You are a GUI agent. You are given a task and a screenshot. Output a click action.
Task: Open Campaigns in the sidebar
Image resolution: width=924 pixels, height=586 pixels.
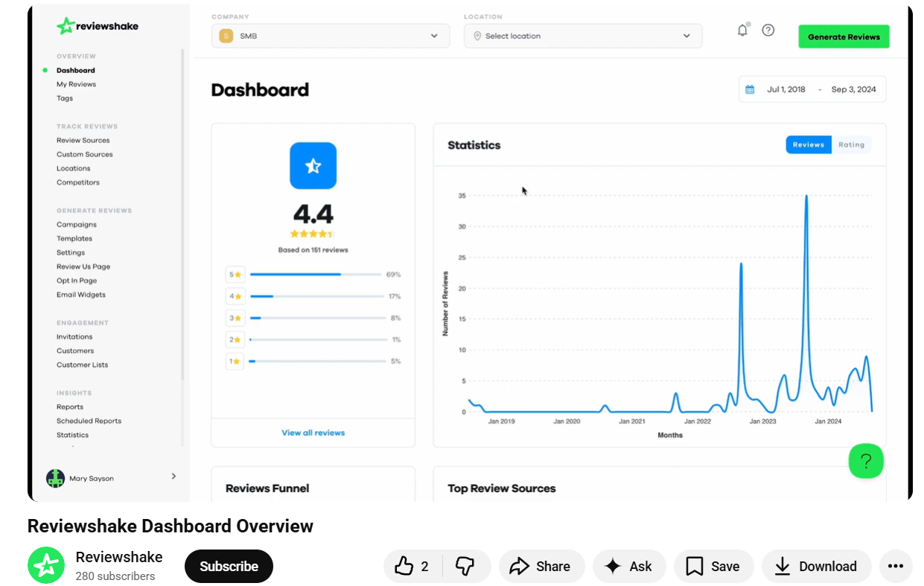click(77, 225)
